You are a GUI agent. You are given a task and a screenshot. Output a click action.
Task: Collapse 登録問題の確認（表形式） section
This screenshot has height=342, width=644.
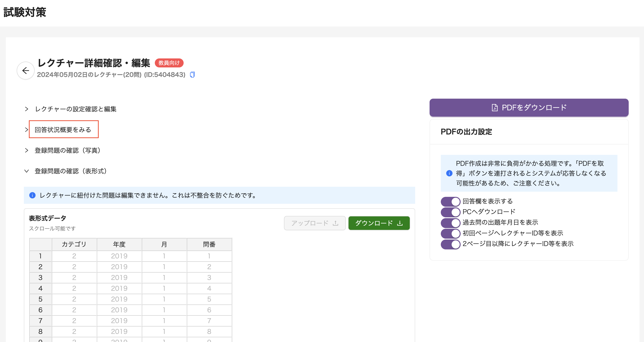coord(70,171)
